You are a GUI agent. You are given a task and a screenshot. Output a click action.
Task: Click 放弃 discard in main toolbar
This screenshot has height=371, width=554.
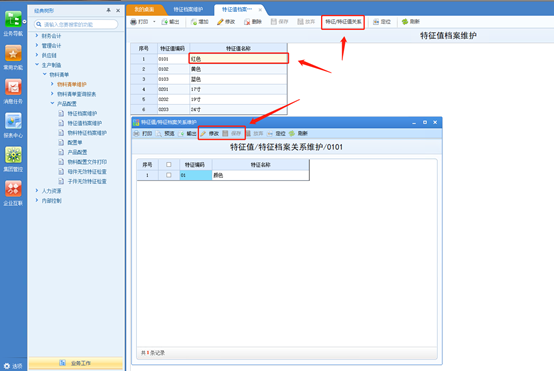click(306, 22)
